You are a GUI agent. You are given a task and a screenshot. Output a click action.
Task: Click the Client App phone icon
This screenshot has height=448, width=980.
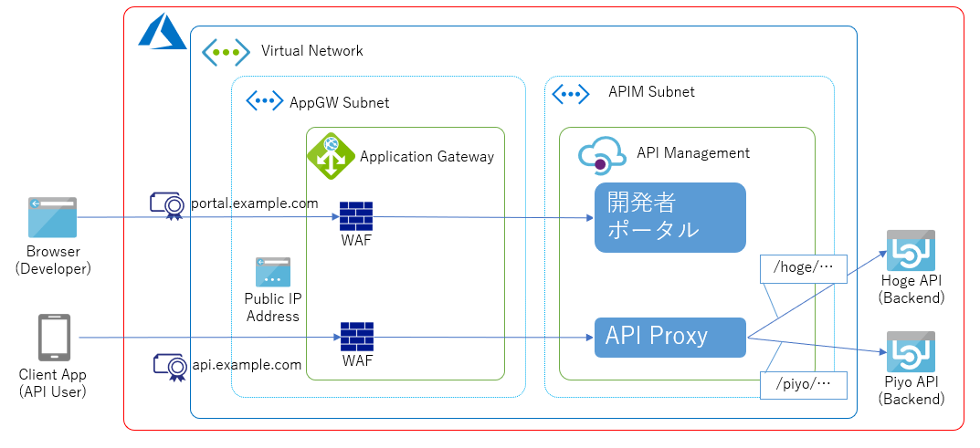(x=55, y=338)
